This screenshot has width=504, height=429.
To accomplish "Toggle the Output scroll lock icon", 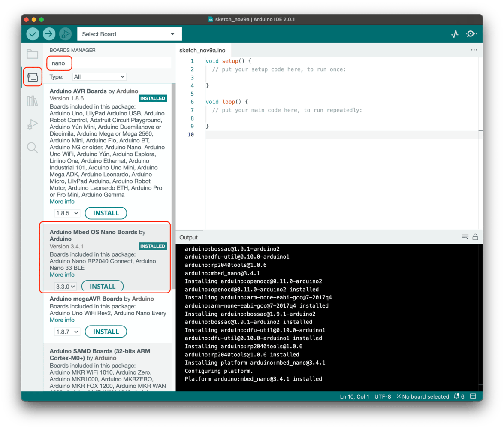I will click(x=475, y=237).
